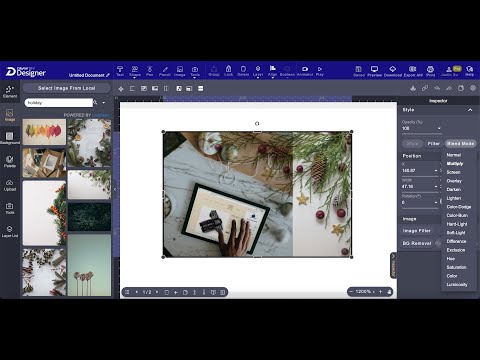The width and height of the screenshot is (480, 360).
Task: Switch to the Filter tab
Action: pyautogui.click(x=433, y=143)
